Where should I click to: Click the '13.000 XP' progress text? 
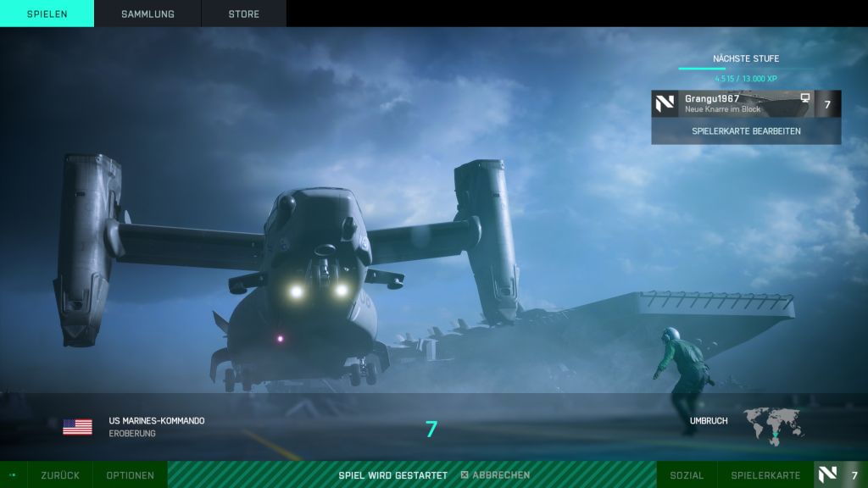coord(759,79)
